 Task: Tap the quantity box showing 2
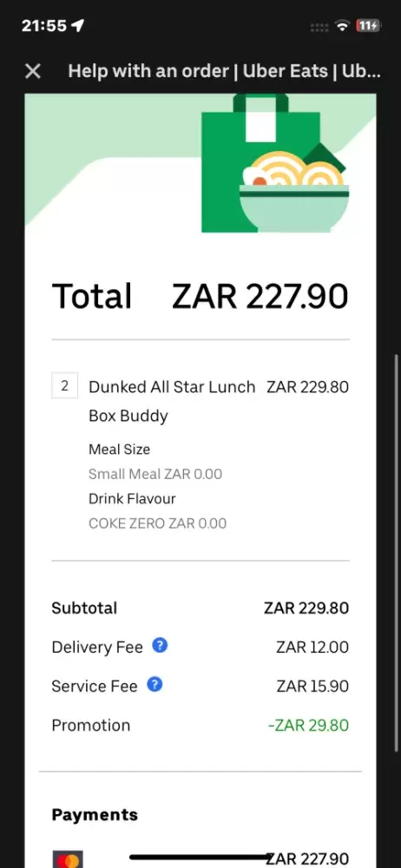pos(65,386)
